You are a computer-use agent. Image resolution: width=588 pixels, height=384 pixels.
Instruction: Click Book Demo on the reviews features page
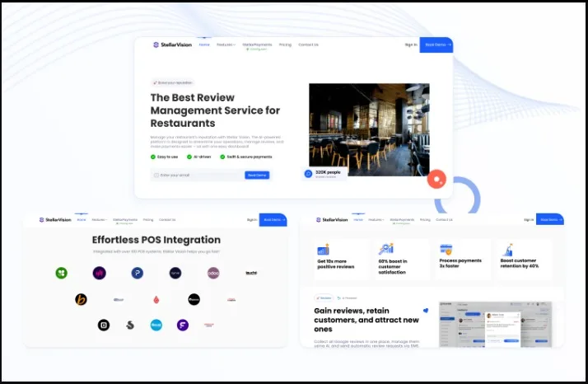(550, 219)
